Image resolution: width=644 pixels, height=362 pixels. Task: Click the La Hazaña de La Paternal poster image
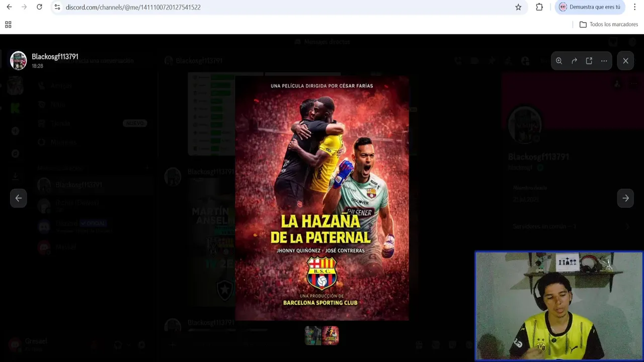(322, 198)
